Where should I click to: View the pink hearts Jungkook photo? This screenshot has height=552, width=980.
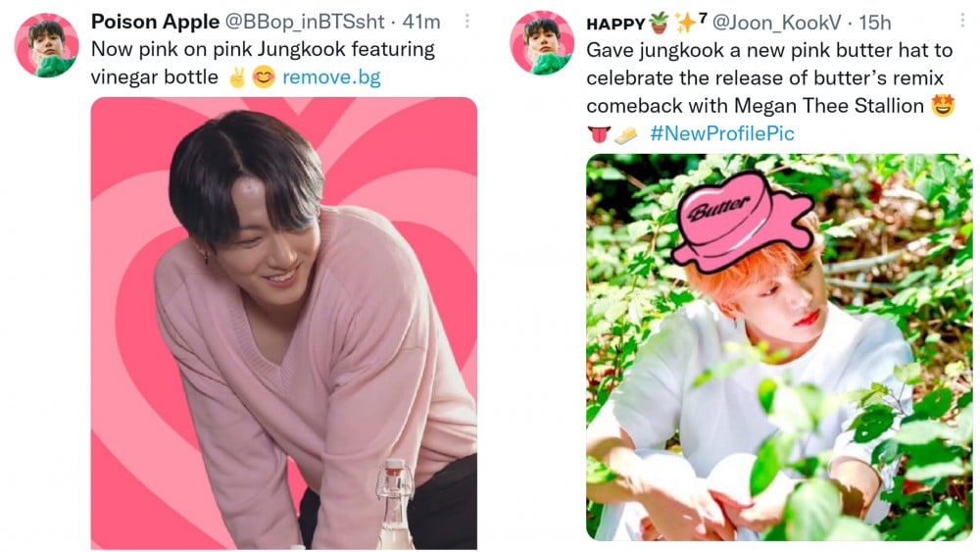284,324
